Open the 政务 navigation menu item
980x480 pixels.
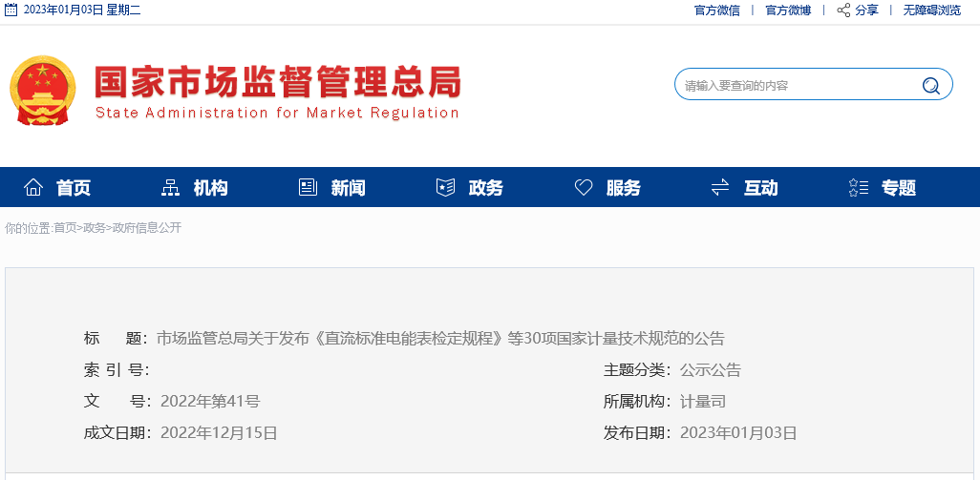pos(486,188)
